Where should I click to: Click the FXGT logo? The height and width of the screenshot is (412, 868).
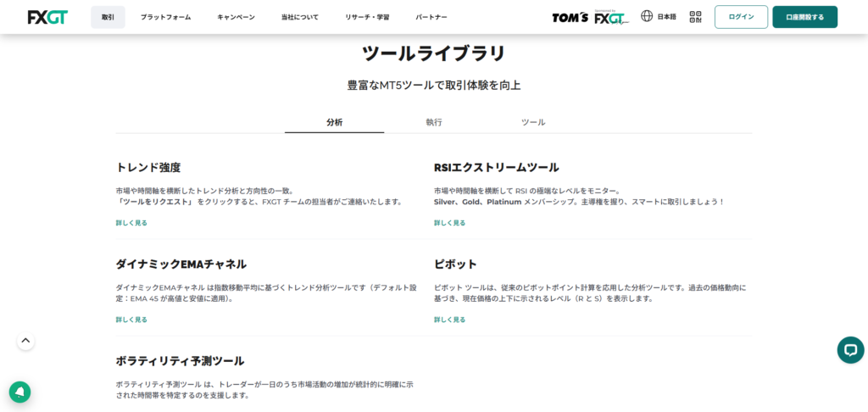48,17
